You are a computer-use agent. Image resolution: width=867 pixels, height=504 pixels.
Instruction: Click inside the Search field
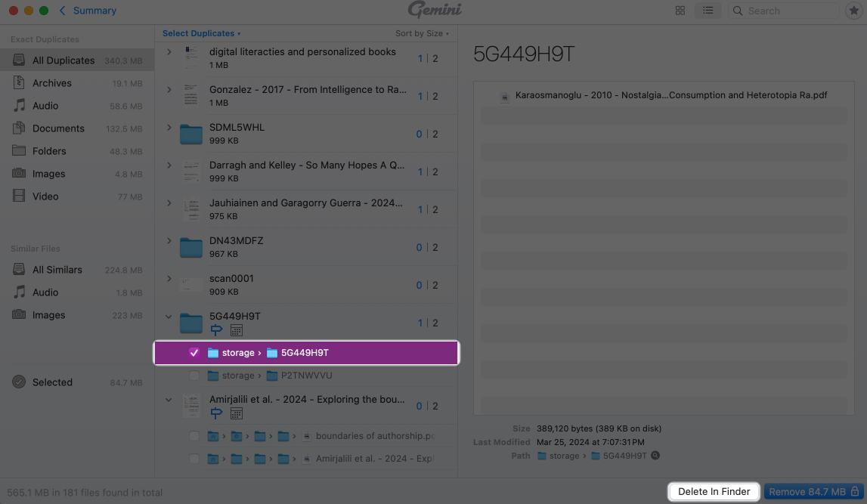782,11
